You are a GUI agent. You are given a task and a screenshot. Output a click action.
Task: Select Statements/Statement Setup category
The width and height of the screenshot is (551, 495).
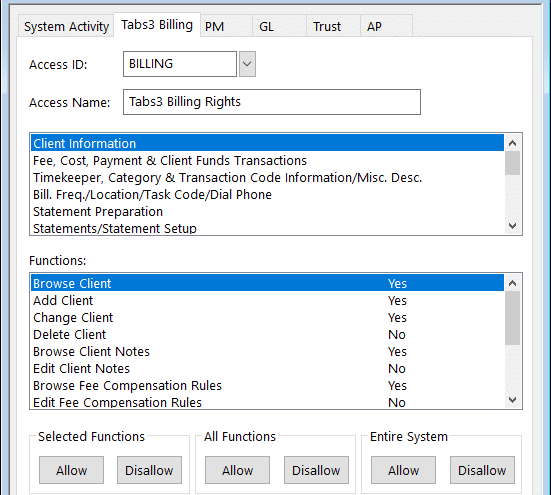pos(267,228)
